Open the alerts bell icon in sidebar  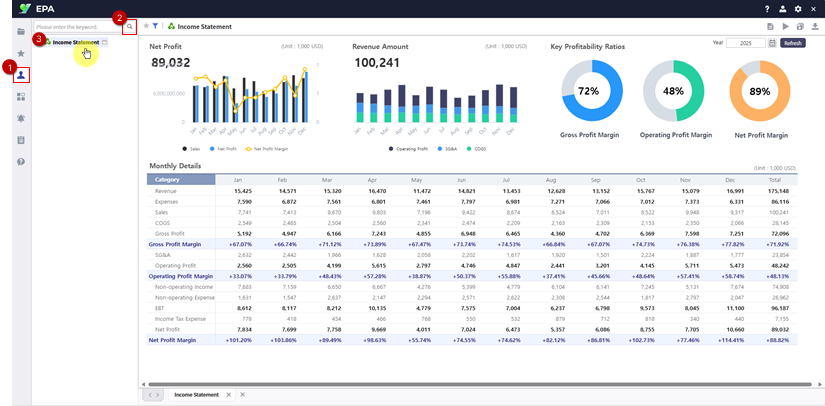21,118
